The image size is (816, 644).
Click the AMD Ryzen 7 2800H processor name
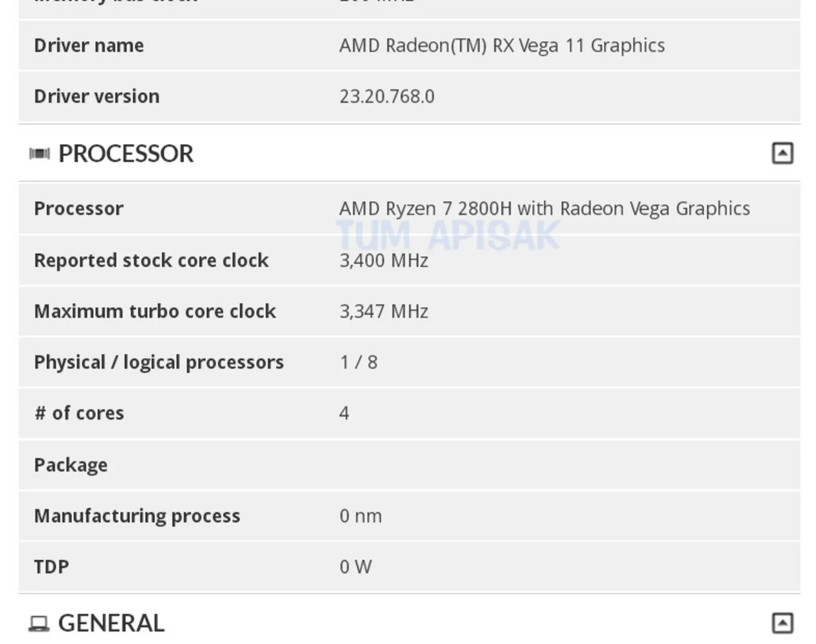[544, 208]
